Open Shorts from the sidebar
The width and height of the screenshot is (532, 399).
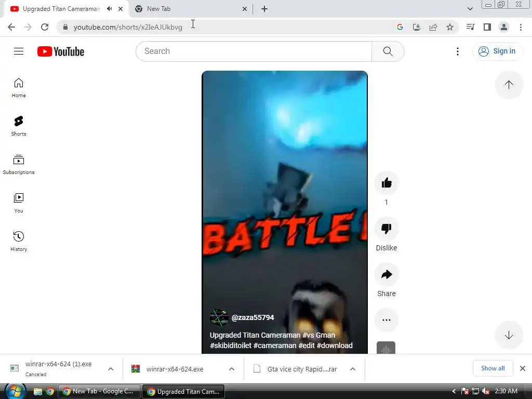tap(19, 126)
